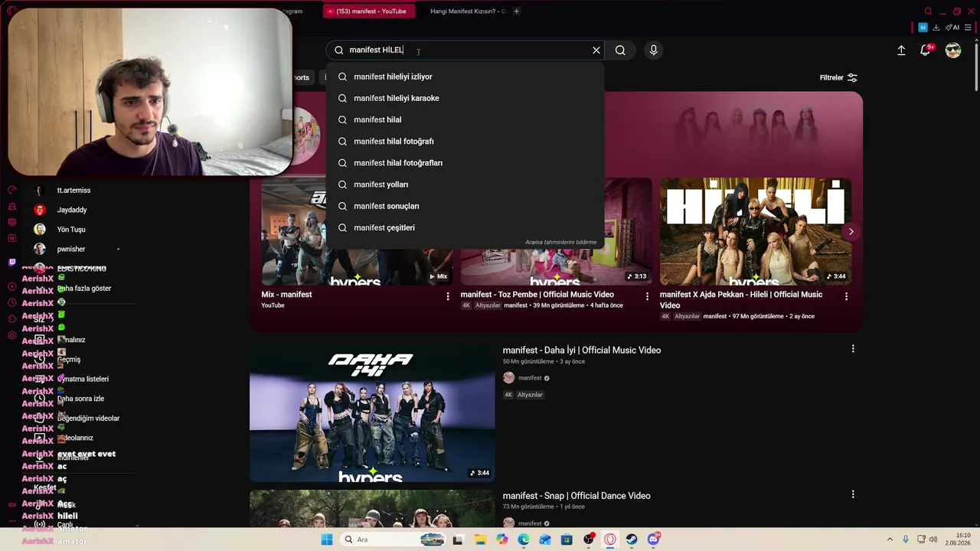The height and width of the screenshot is (551, 980).
Task: Open Microsoft Store from taskbar
Action: 567,540
